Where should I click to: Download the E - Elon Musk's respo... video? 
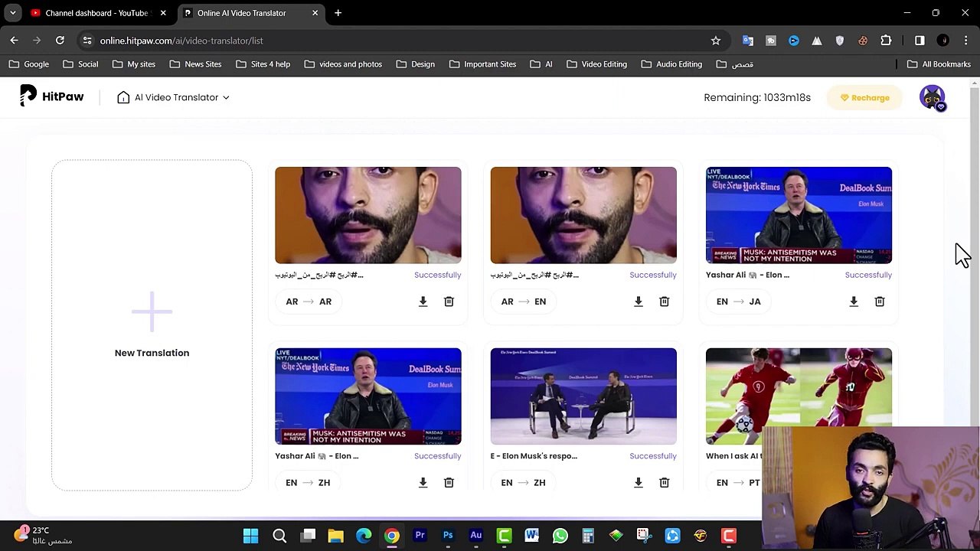tap(638, 483)
